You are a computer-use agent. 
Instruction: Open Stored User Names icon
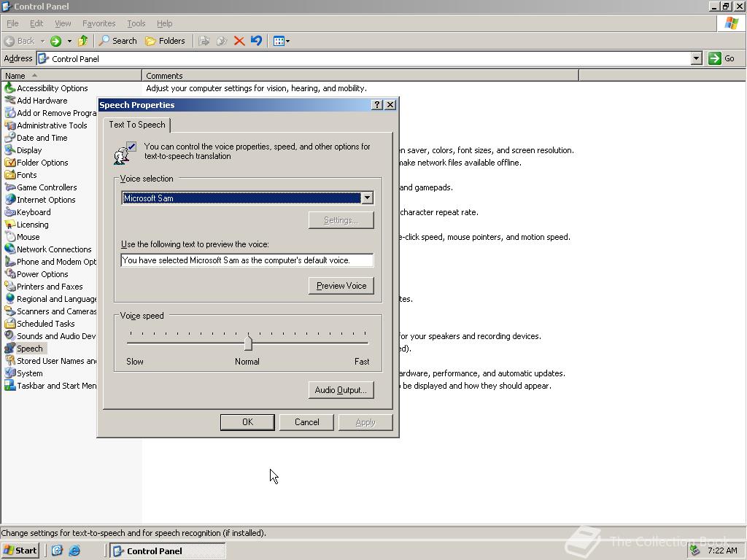9,360
